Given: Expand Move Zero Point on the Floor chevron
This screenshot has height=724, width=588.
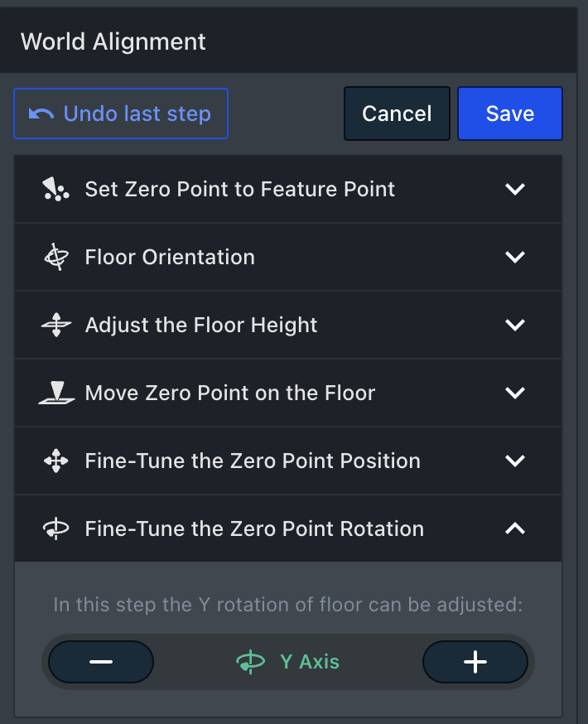Looking at the screenshot, I should click(x=515, y=393).
